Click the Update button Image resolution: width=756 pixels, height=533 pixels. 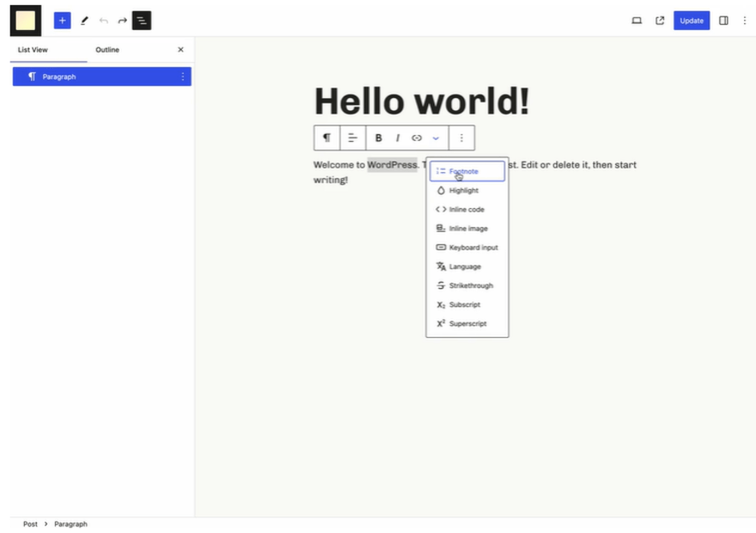tap(692, 21)
